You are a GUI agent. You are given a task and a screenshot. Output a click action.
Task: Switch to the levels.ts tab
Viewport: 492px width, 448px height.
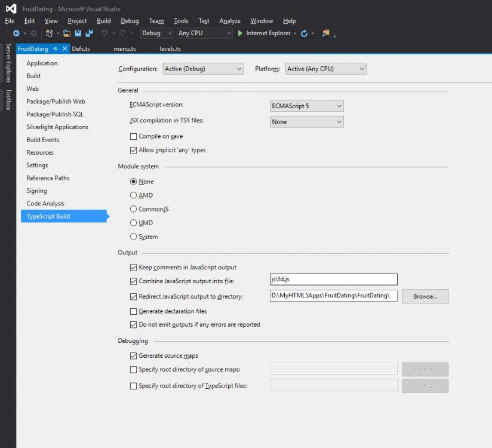(x=170, y=48)
